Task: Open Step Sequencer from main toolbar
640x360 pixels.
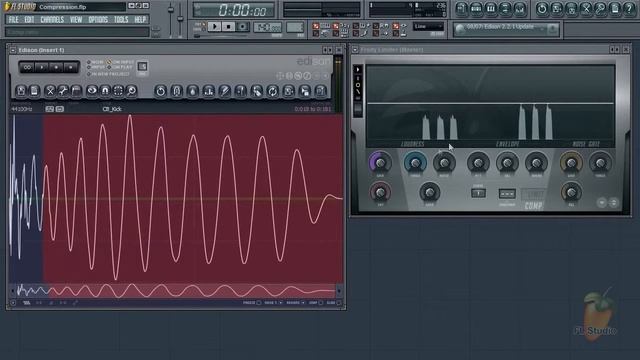Action: tap(476, 9)
